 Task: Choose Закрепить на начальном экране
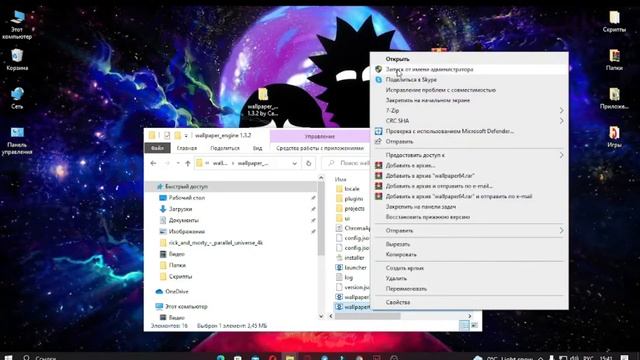(x=469, y=100)
